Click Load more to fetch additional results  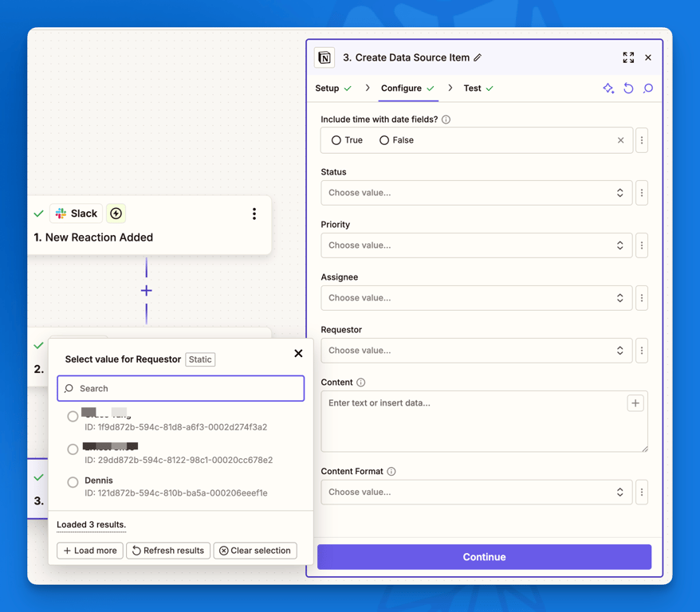[89, 550]
